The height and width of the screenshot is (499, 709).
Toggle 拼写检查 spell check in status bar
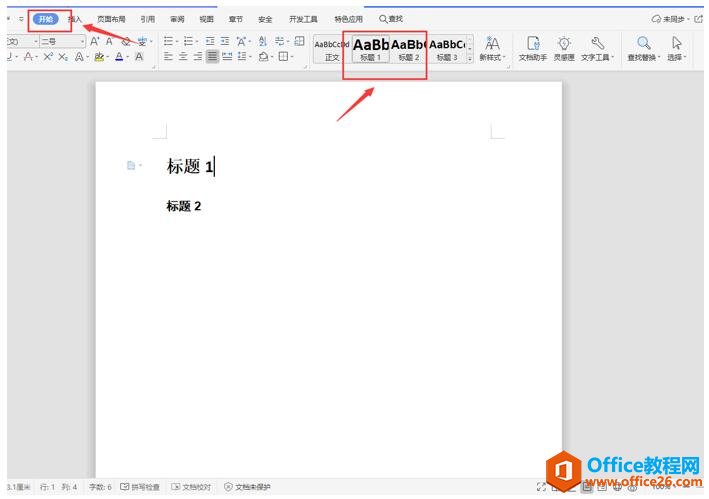pyautogui.click(x=139, y=487)
